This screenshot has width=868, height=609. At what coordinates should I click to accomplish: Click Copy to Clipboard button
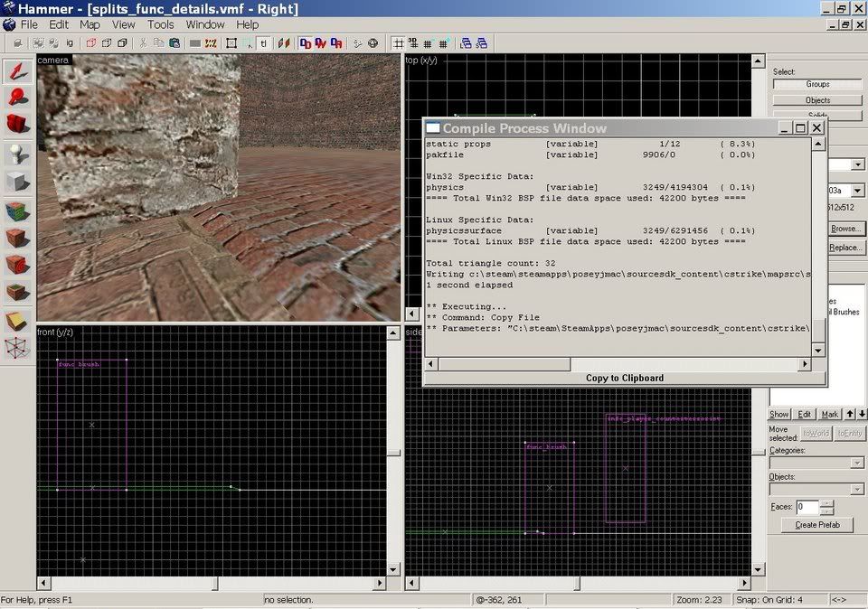pos(624,378)
